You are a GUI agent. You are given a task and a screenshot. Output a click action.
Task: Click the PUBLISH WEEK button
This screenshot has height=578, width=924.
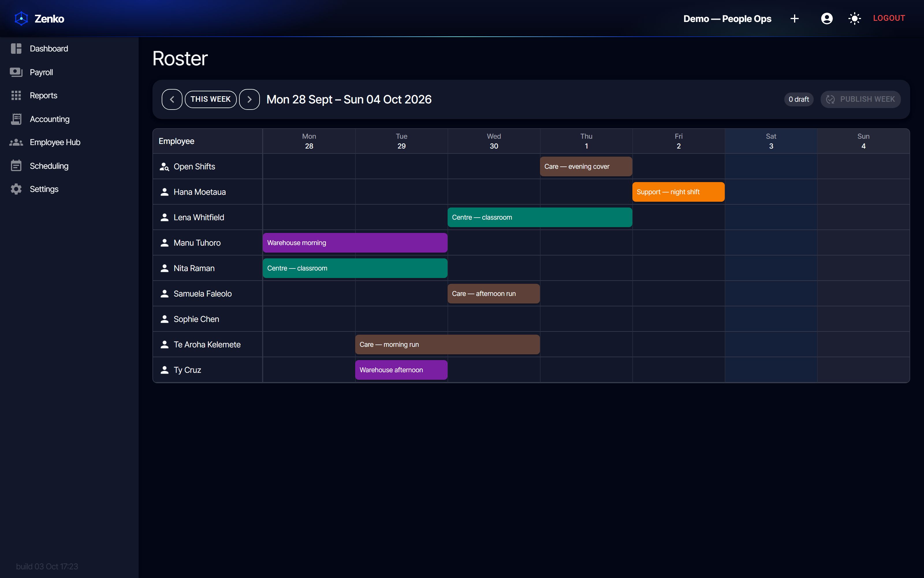click(860, 99)
